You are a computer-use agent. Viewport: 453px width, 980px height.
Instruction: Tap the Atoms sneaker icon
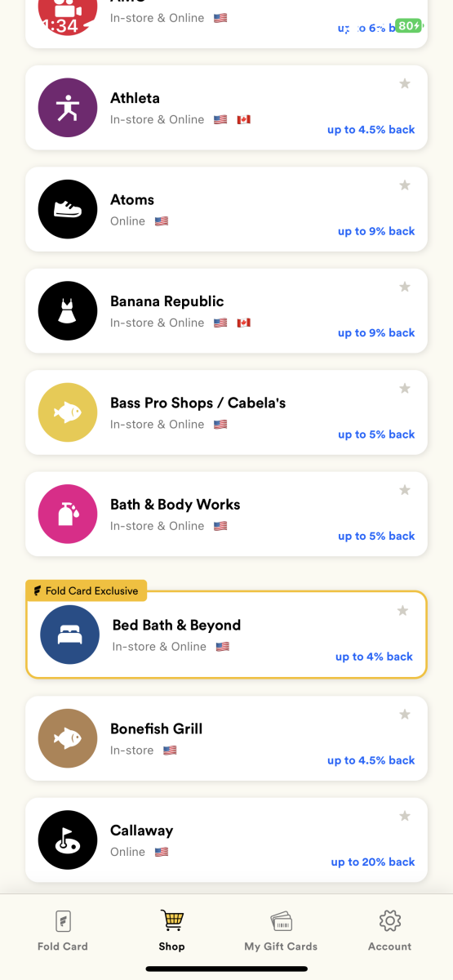point(68,209)
